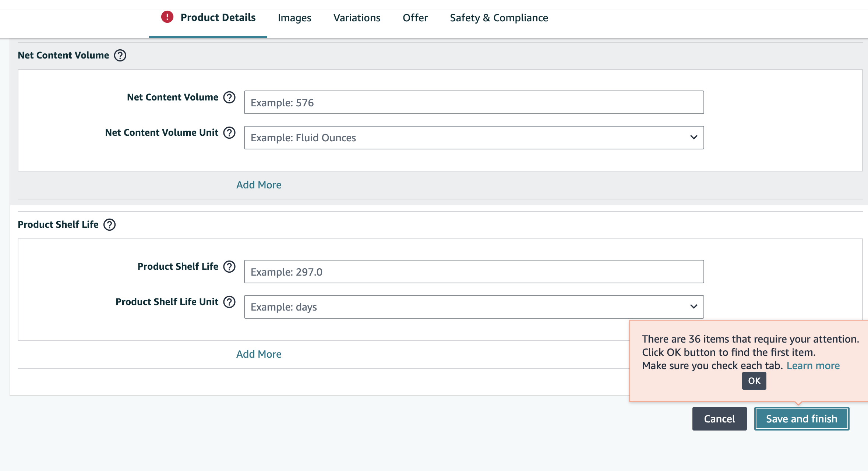Focus the Net Content Volume input field
This screenshot has width=868, height=471.
(x=474, y=102)
